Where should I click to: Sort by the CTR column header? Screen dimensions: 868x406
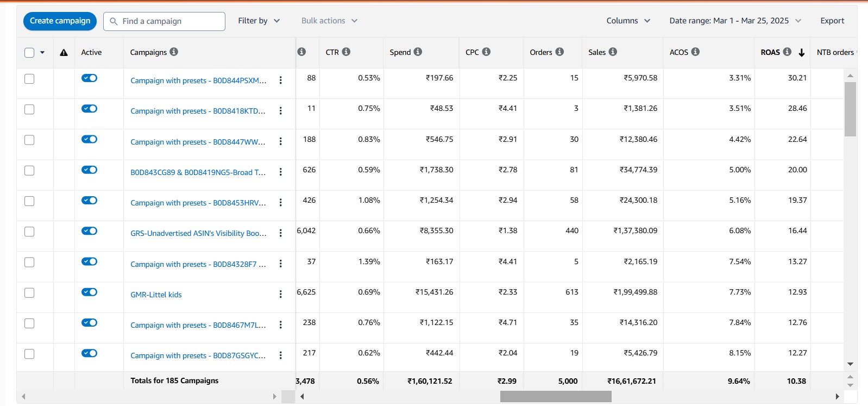(332, 52)
